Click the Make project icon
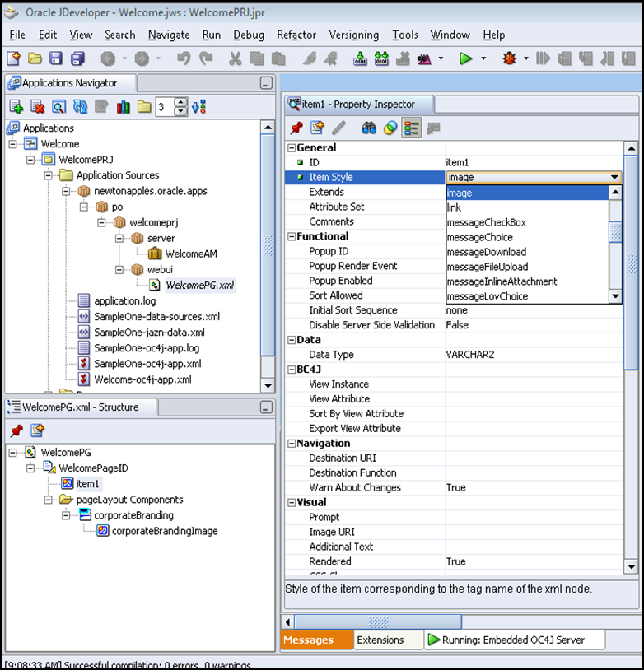The width and height of the screenshot is (644, 670). tap(360, 58)
